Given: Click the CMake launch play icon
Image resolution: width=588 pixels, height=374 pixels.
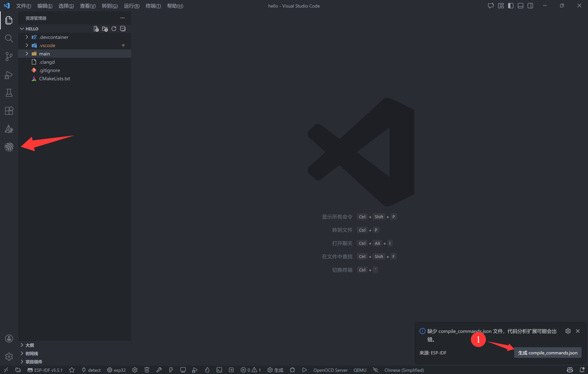Looking at the screenshot, I should point(305,370).
